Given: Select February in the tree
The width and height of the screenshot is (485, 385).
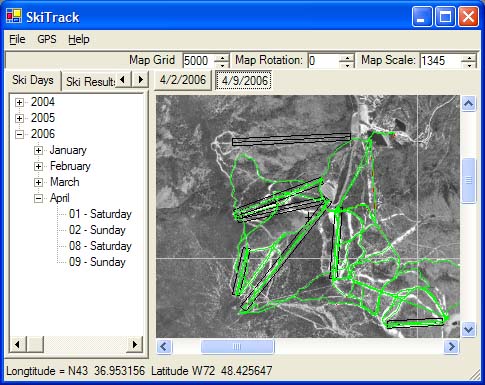Looking at the screenshot, I should (70, 166).
